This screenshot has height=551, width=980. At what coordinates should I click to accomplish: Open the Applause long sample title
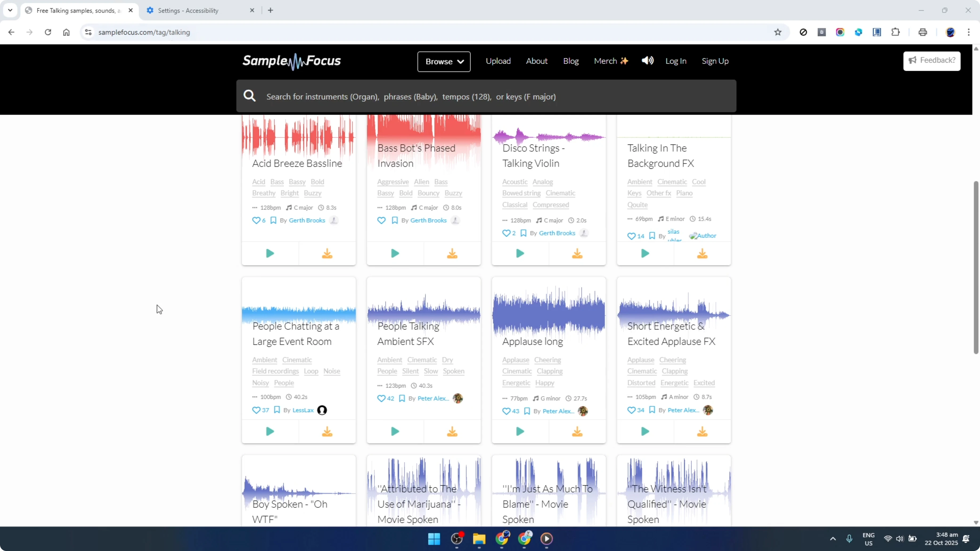point(533,342)
